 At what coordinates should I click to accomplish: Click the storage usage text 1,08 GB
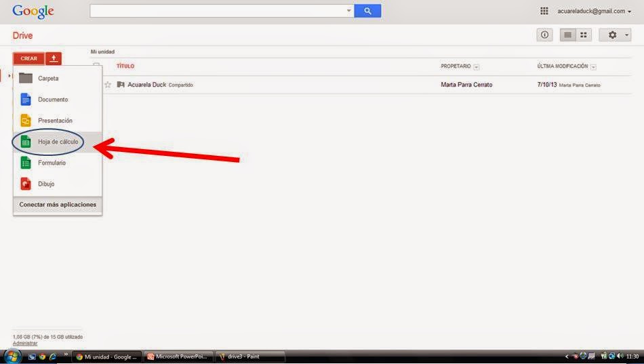pyautogui.click(x=47, y=337)
